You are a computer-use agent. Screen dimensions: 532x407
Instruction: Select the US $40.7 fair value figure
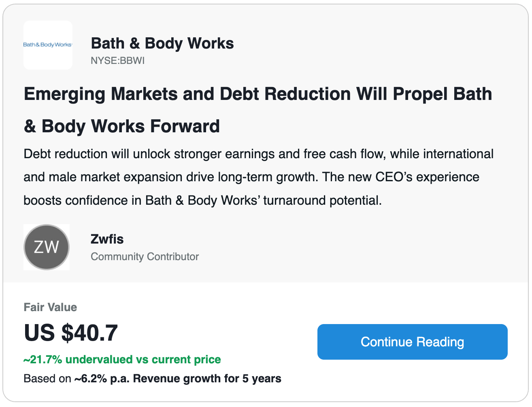pos(71,333)
